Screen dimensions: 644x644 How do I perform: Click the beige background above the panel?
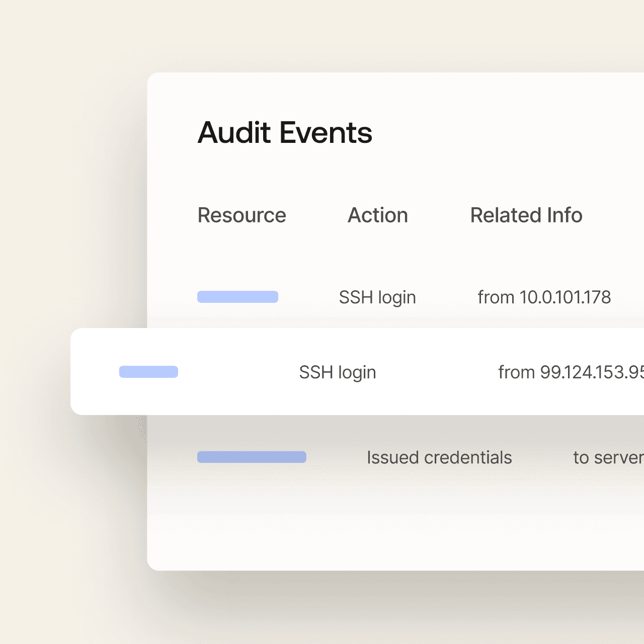[x=322, y=35]
